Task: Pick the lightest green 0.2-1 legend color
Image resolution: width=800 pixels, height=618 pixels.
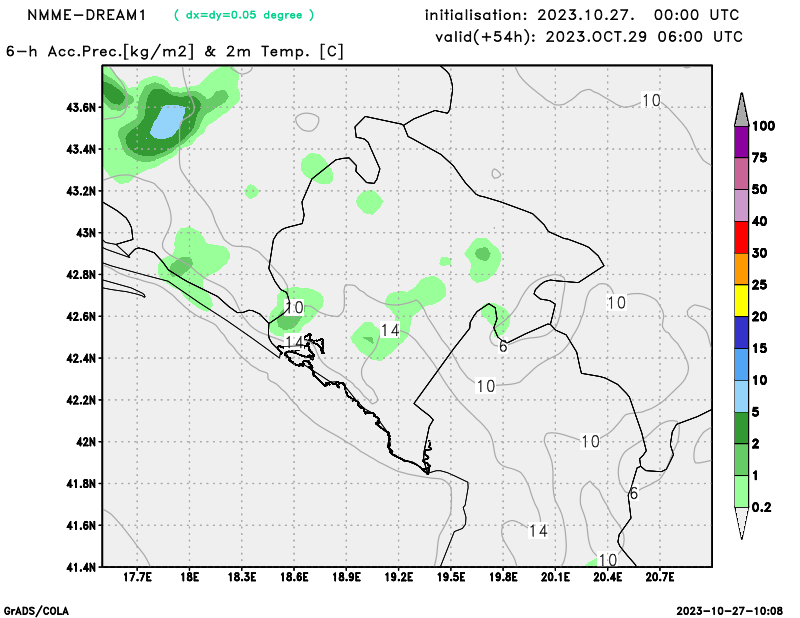Action: (741, 491)
